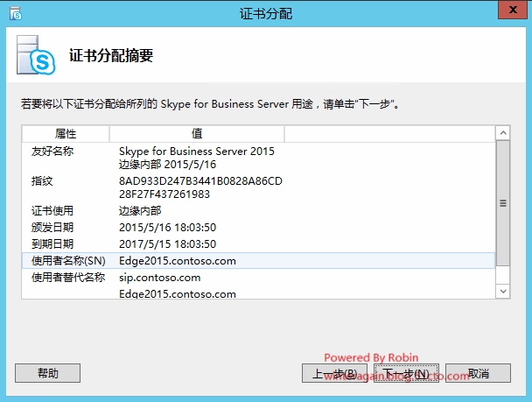Click the scroll down arrow of list
Screen dimensions: 532x402
coord(503,292)
